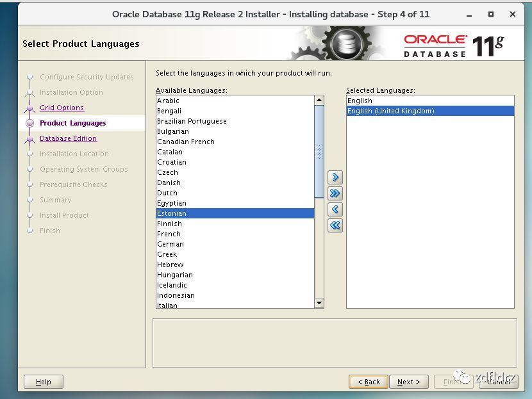Select Danish in Available Languages

pyautogui.click(x=235, y=183)
